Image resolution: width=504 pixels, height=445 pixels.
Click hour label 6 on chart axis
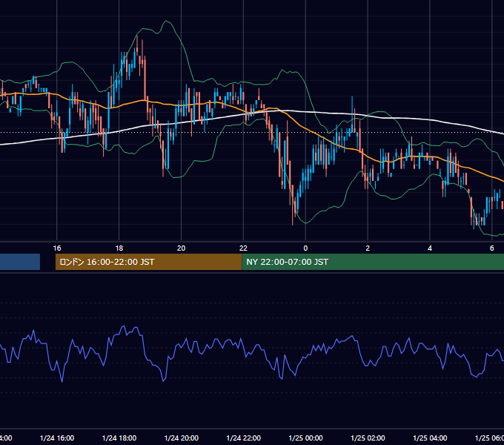[x=492, y=248]
